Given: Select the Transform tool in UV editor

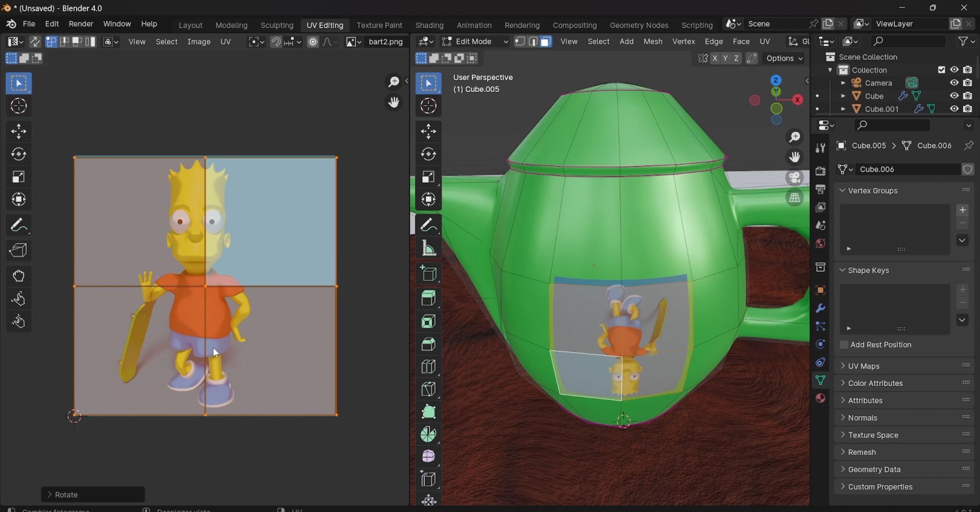Looking at the screenshot, I should (x=18, y=199).
